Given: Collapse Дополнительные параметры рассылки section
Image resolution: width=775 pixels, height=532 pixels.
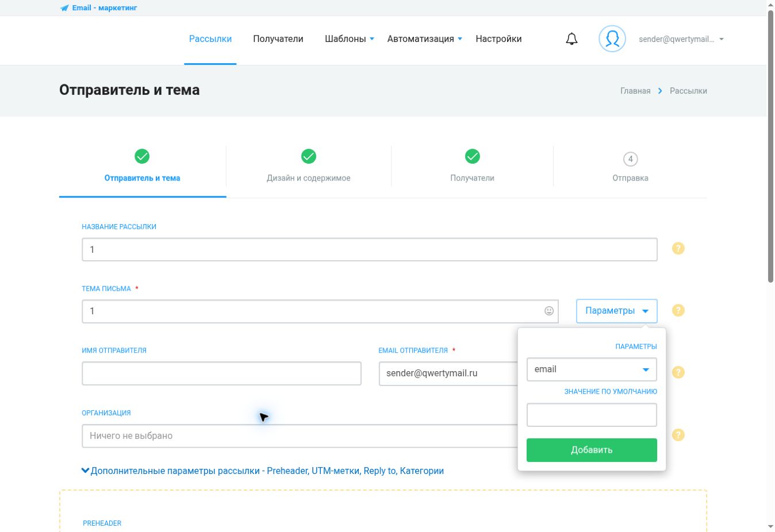Looking at the screenshot, I should 263,471.
